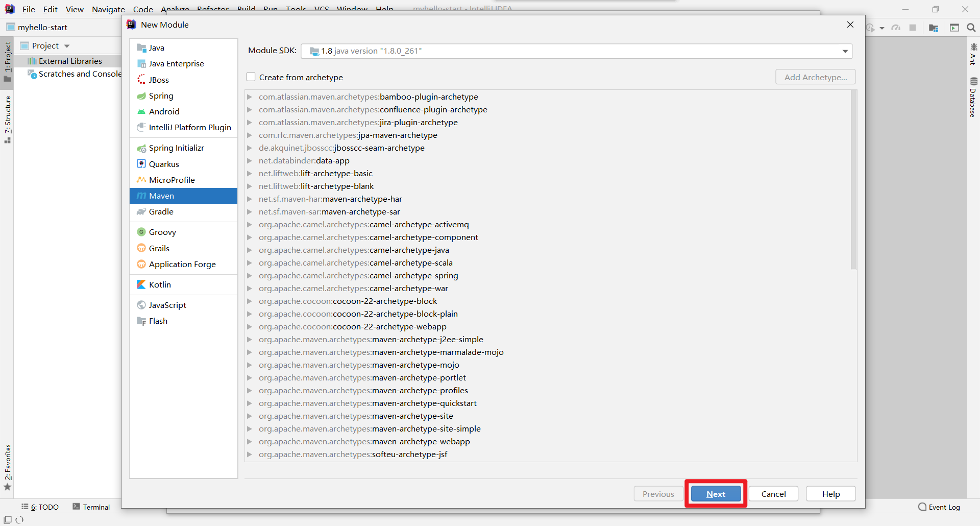Image resolution: width=980 pixels, height=526 pixels.
Task: Select camel-archetype-spring row
Action: [x=358, y=276]
